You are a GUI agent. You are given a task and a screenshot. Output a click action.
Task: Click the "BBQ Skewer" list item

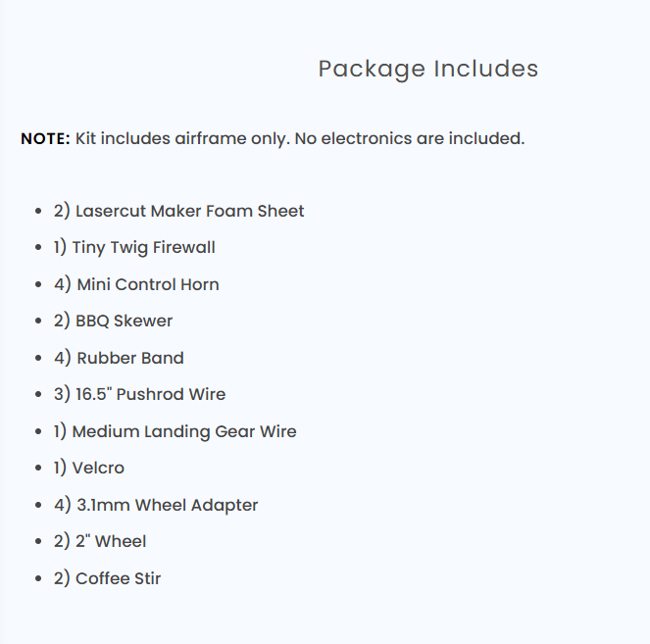pos(114,321)
